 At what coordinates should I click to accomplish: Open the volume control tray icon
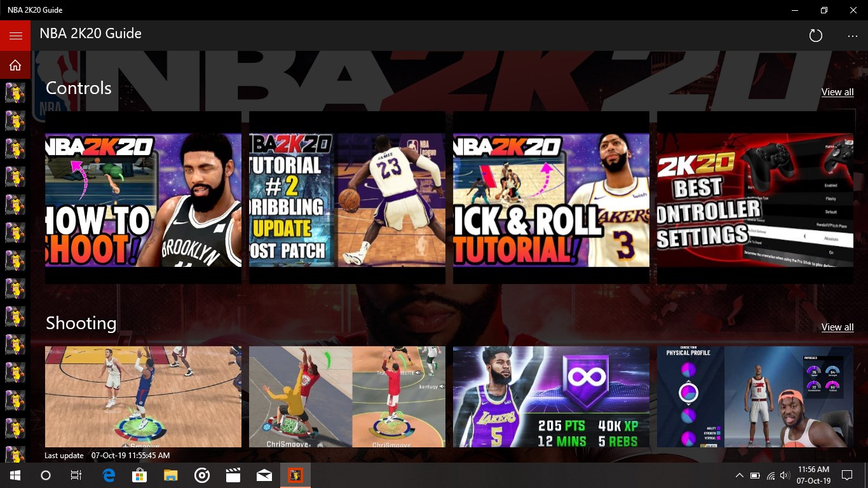[785, 475]
